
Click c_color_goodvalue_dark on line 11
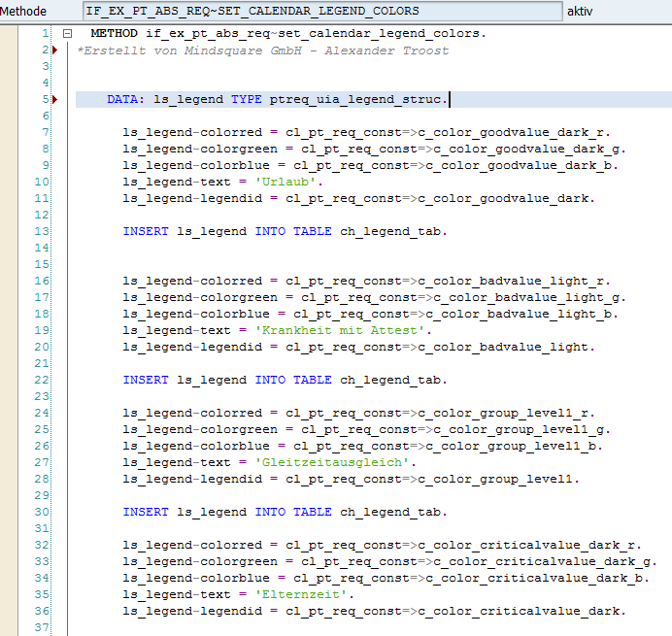point(503,198)
